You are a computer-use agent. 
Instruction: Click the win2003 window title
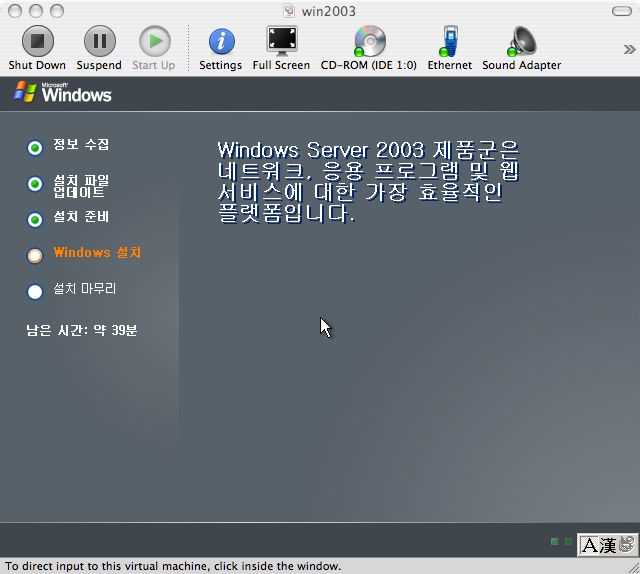click(329, 11)
